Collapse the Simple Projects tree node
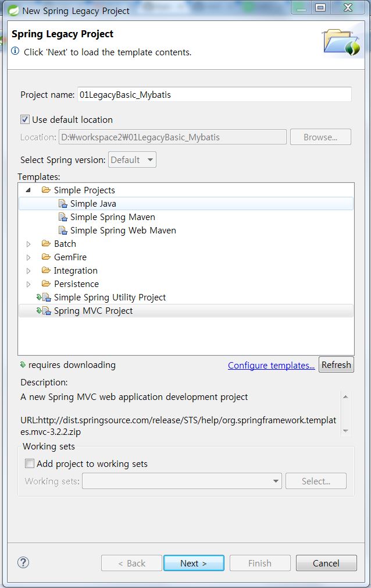This screenshot has height=588, width=371. [28, 190]
